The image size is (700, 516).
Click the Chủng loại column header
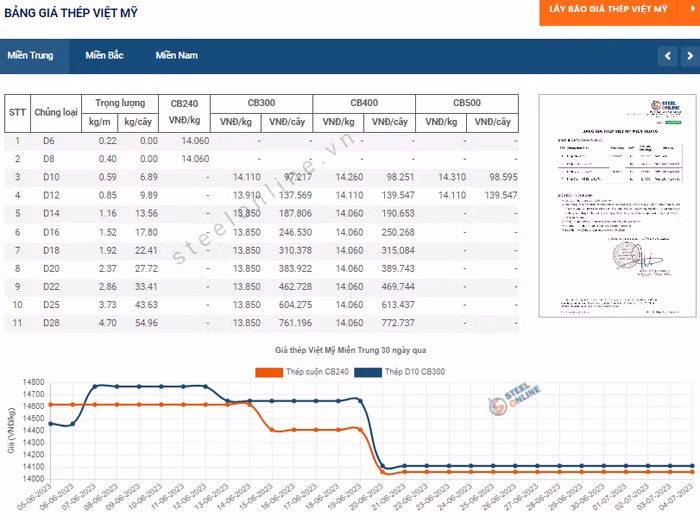coord(56,113)
